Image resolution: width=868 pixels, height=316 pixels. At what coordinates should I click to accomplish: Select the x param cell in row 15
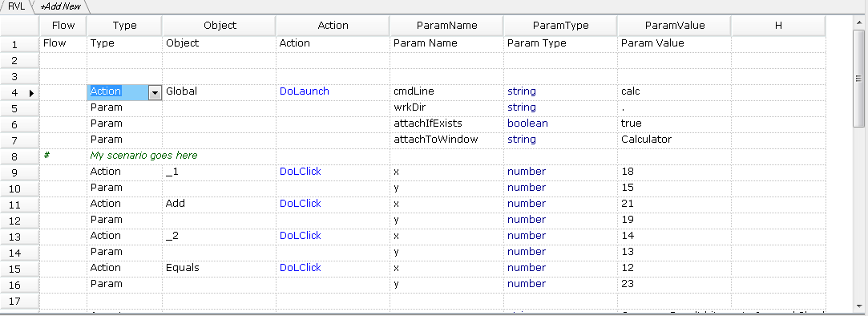tap(446, 269)
